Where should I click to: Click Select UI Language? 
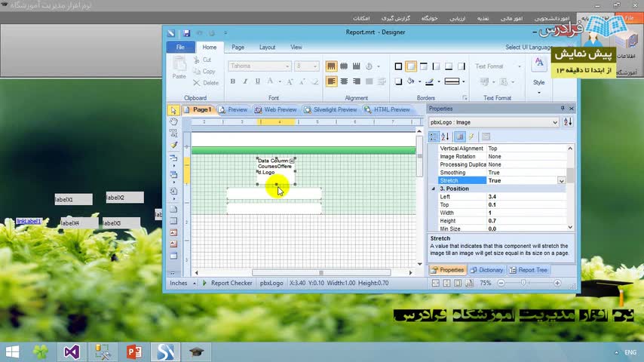[x=528, y=48]
